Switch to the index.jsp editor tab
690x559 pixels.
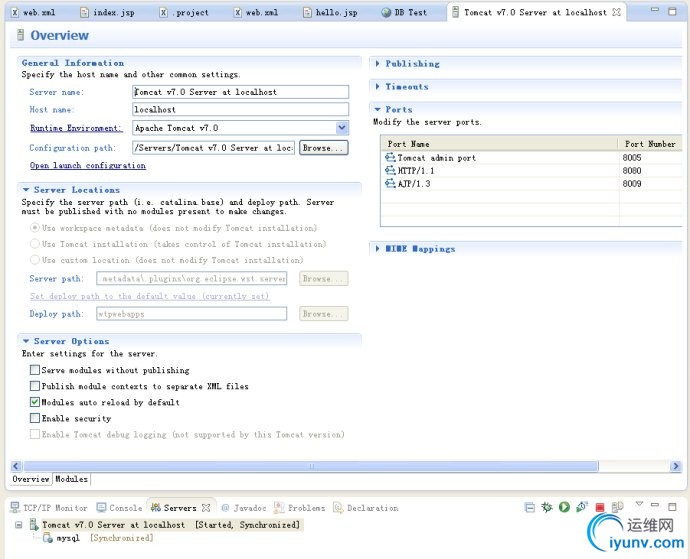[x=107, y=12]
